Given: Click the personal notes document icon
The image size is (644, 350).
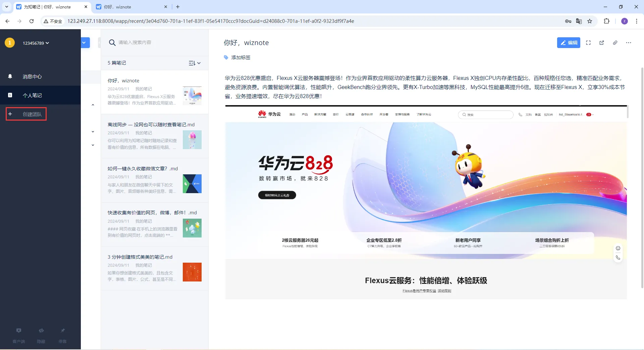Looking at the screenshot, I should [x=10, y=95].
